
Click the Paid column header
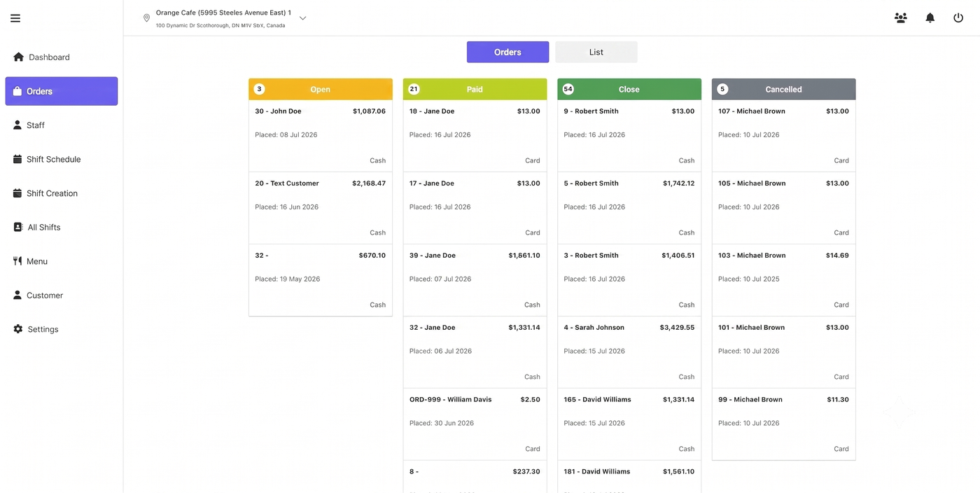coord(475,89)
